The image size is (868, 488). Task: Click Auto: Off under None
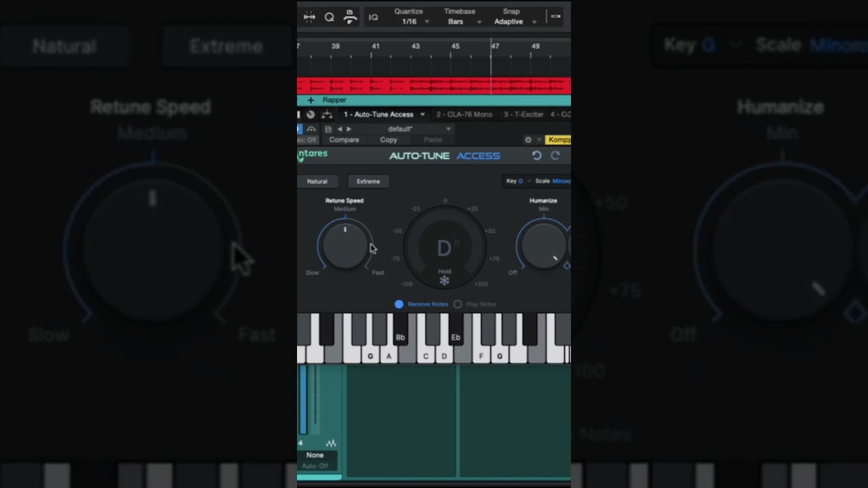[x=315, y=466]
